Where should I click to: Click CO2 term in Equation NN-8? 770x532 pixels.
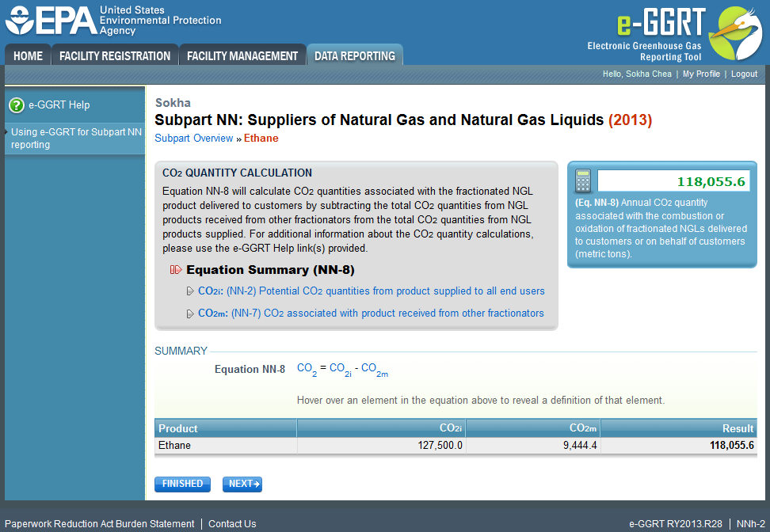[307, 369]
